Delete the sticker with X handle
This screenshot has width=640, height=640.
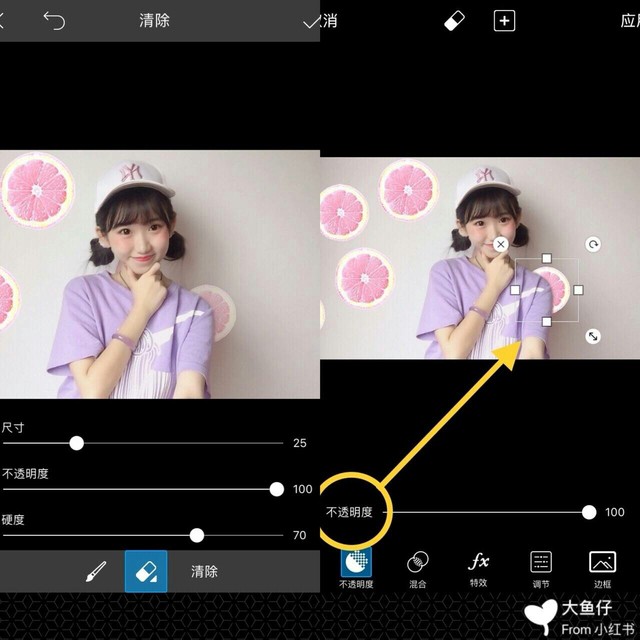pos(501,244)
